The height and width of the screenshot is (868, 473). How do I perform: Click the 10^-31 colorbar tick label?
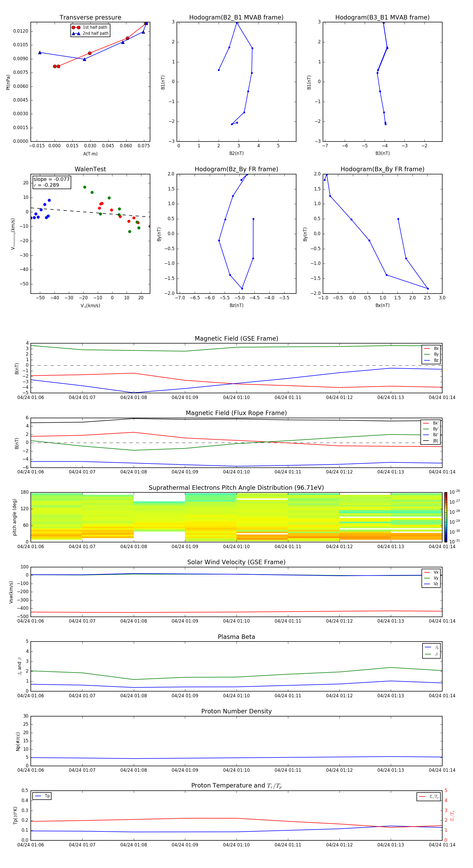455,542
